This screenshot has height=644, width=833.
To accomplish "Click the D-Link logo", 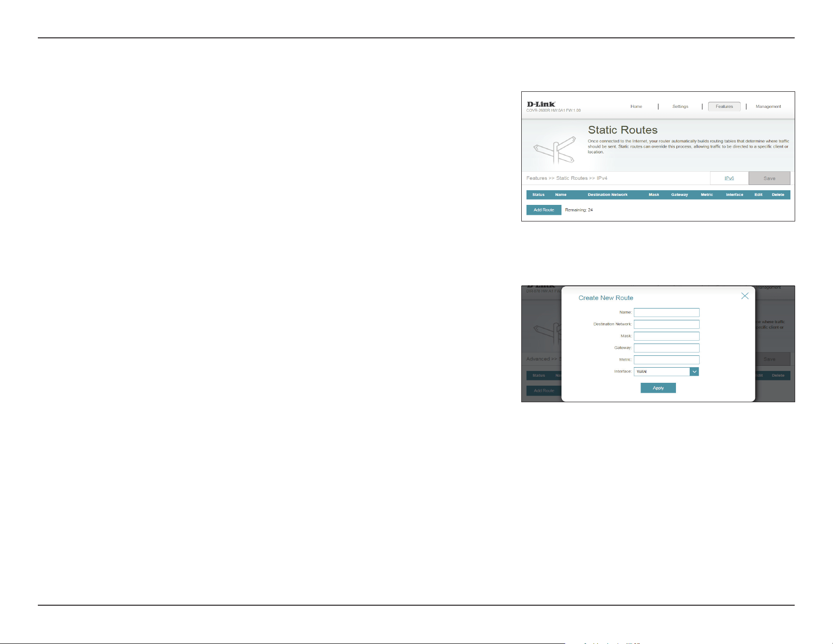I will tap(541, 104).
